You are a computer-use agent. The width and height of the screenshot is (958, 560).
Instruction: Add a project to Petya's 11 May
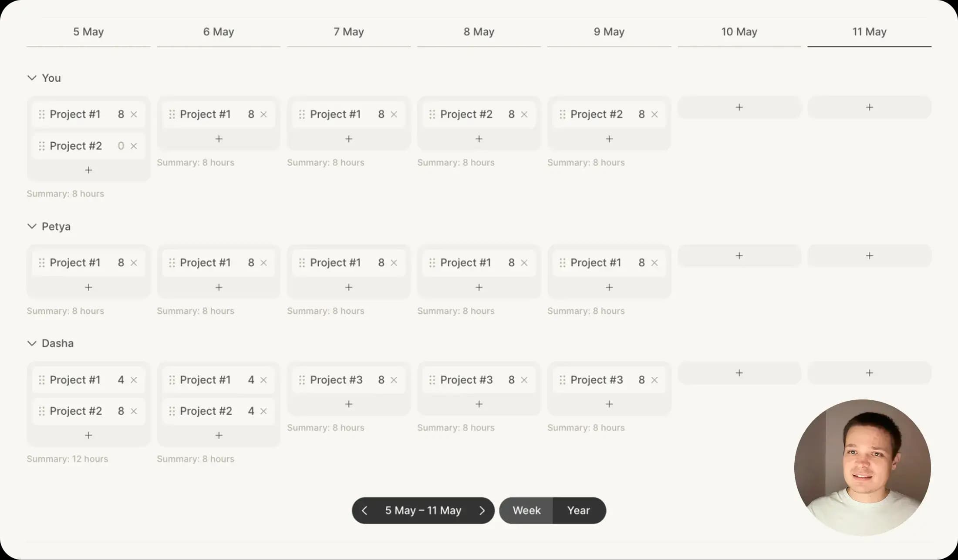coord(869,255)
